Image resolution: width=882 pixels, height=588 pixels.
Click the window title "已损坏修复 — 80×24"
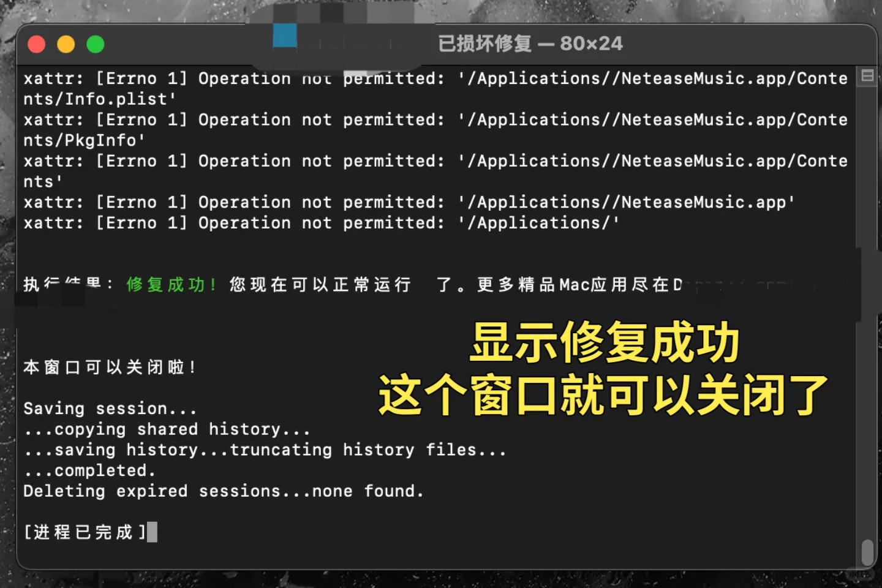(x=530, y=43)
